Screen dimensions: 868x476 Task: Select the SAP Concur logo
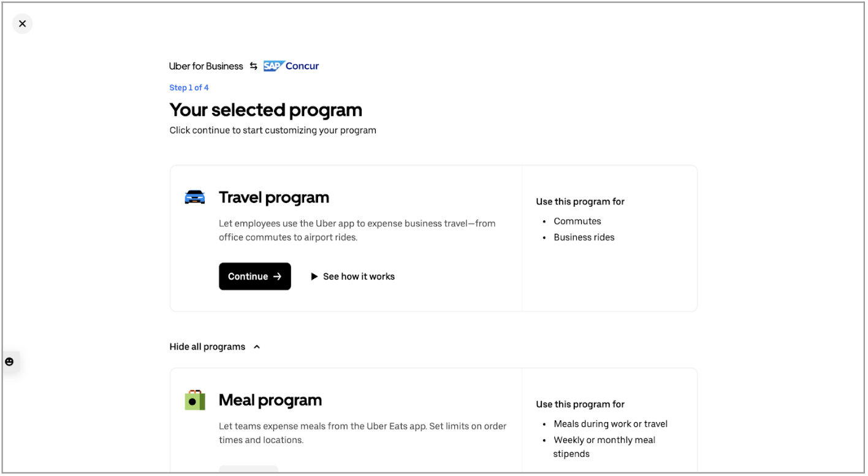[291, 66]
